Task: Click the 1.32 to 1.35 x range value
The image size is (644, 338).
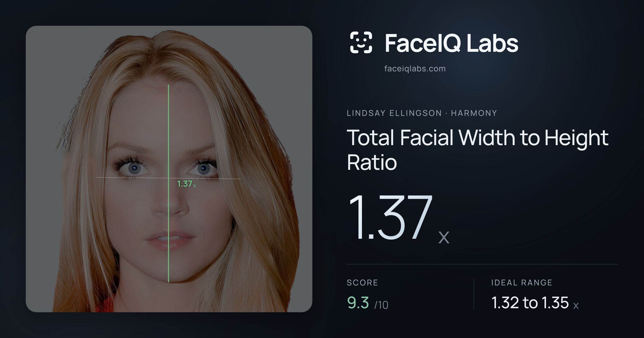Action: tap(535, 303)
